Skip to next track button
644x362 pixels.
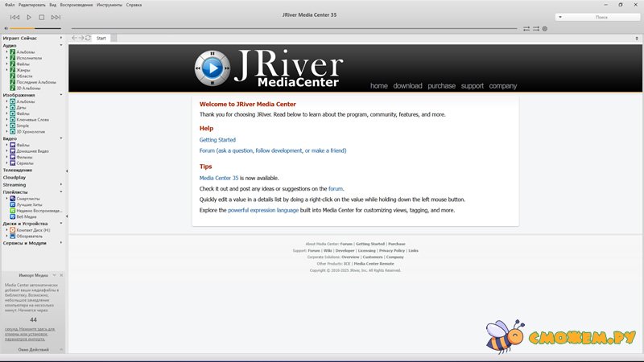(55, 17)
